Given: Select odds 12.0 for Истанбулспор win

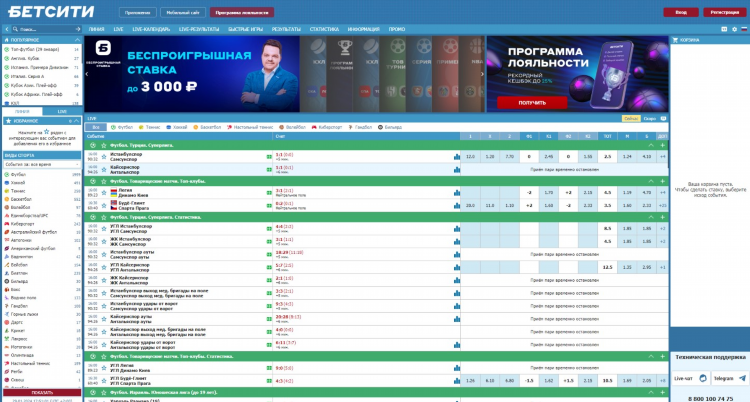Looking at the screenshot, I should pos(470,156).
